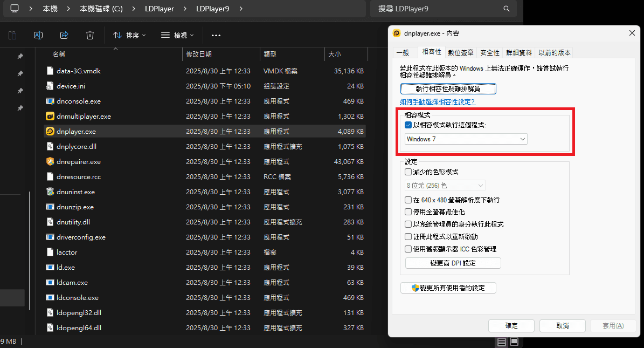Select the dnuninst.exe file icon
The height and width of the screenshot is (348, 644).
tap(50, 192)
